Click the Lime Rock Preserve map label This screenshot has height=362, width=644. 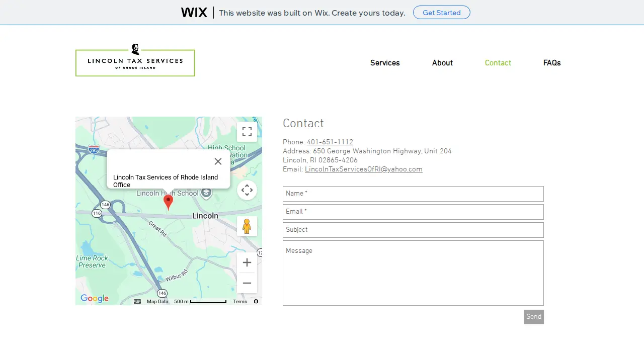(92, 261)
